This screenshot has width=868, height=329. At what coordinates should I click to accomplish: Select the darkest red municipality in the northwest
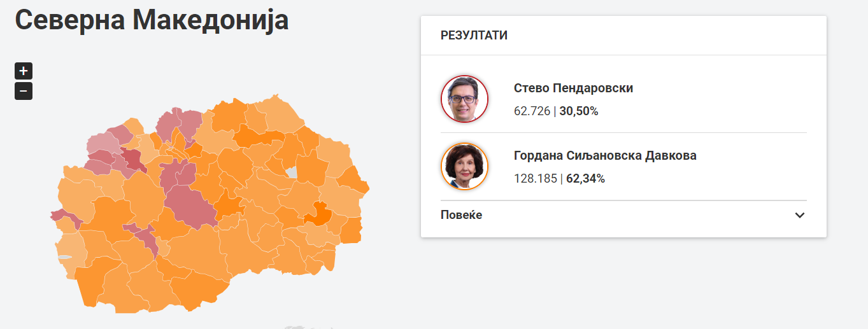[x=132, y=160]
